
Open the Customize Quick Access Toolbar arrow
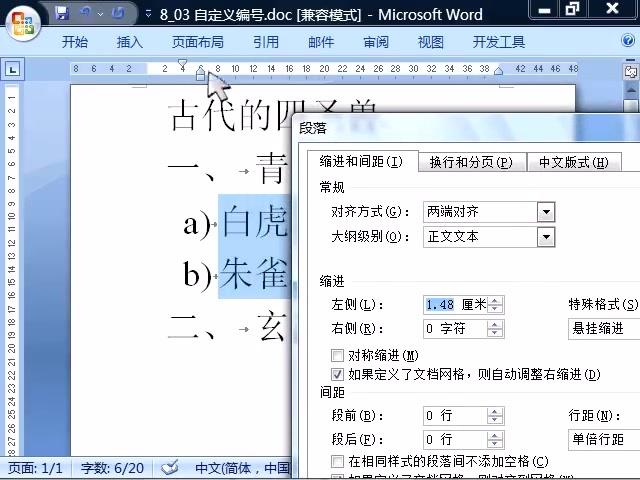click(149, 14)
